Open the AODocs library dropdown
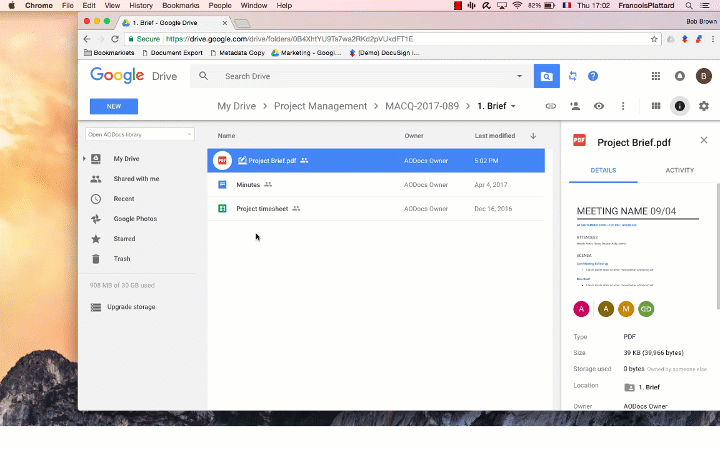720x450 pixels. 140,135
